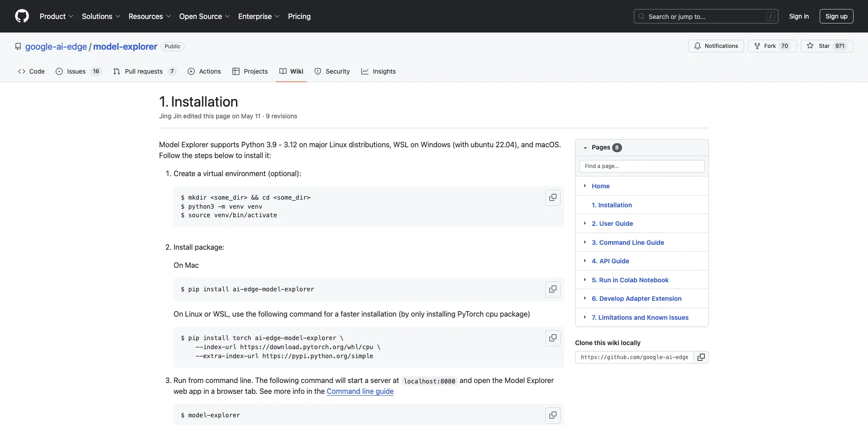
Task: Click the Search or jump to field
Action: 706,16
